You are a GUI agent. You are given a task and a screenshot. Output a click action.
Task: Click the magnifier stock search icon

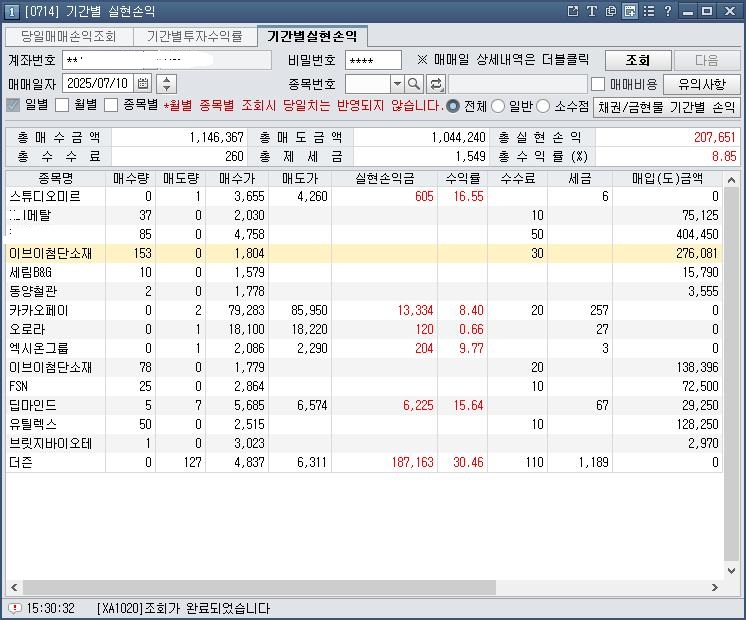point(415,84)
